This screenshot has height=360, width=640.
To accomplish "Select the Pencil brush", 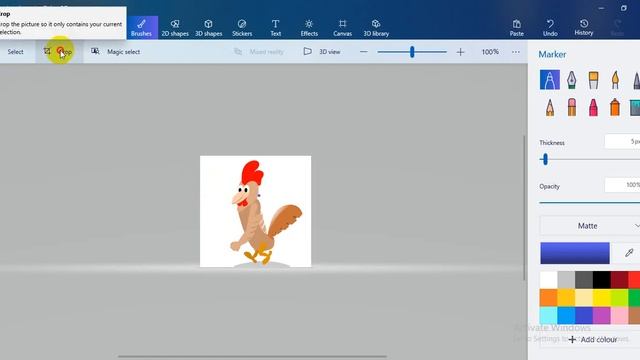I will click(550, 107).
